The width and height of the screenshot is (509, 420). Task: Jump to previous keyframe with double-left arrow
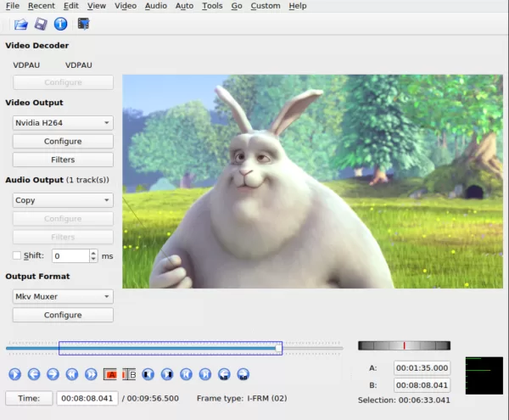[x=72, y=374]
